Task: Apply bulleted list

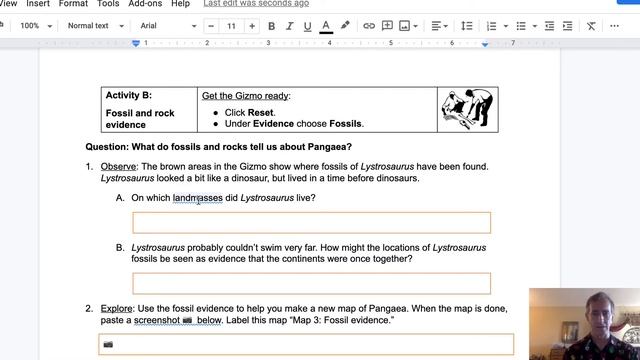Action: point(521,26)
